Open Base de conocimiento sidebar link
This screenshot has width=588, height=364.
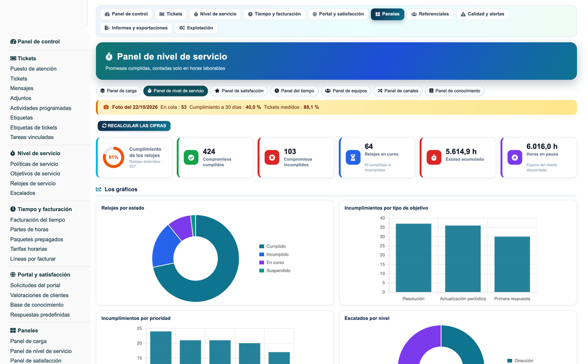coord(37,305)
